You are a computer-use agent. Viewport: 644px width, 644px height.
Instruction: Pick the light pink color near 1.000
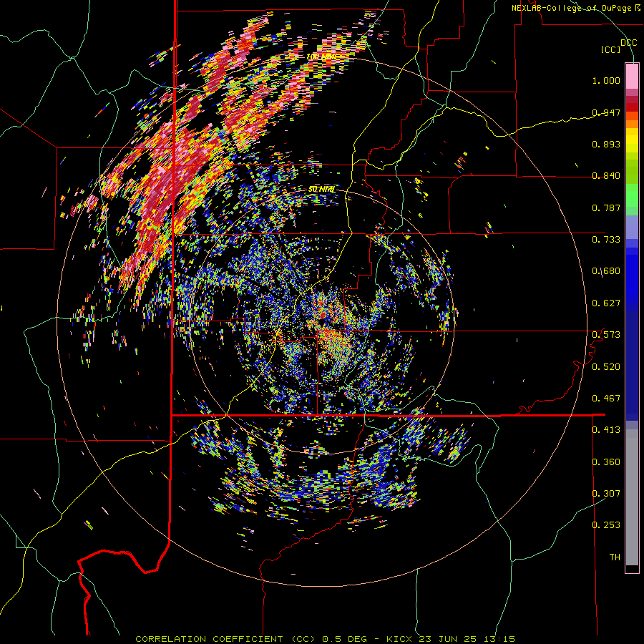pos(632,77)
